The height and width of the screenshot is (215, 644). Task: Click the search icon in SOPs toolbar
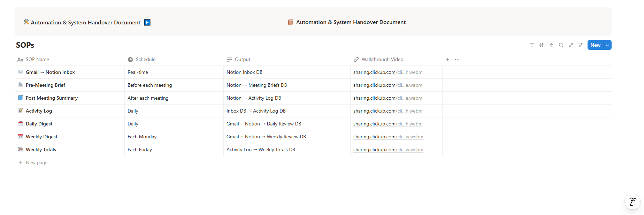click(561, 45)
